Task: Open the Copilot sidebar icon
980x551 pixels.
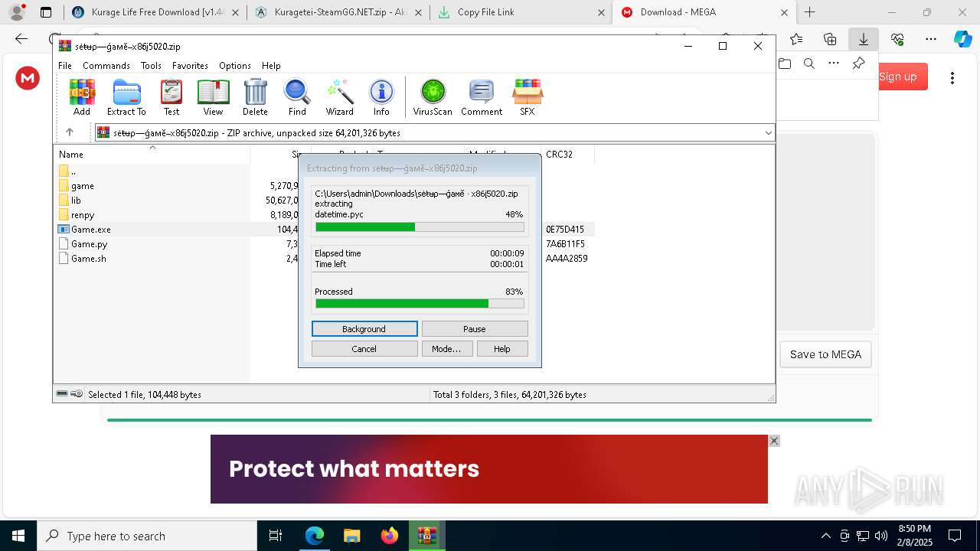Action: click(962, 39)
